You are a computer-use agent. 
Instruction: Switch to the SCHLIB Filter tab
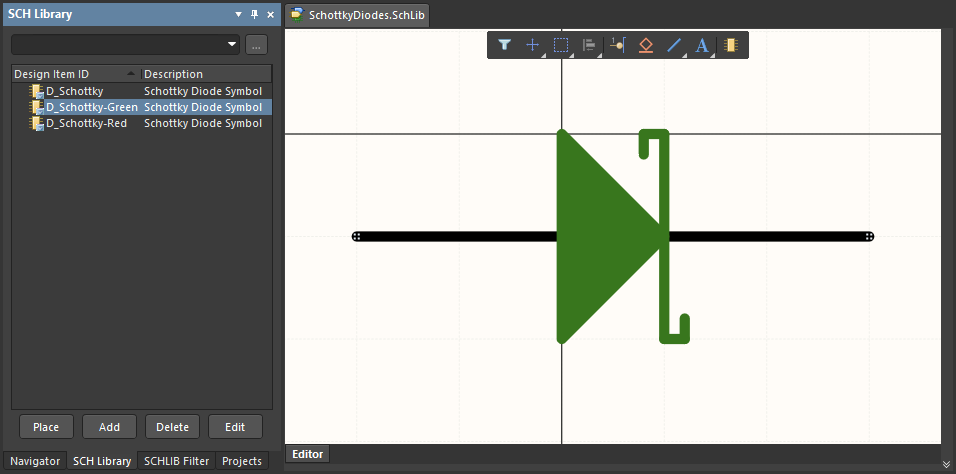[176, 461]
